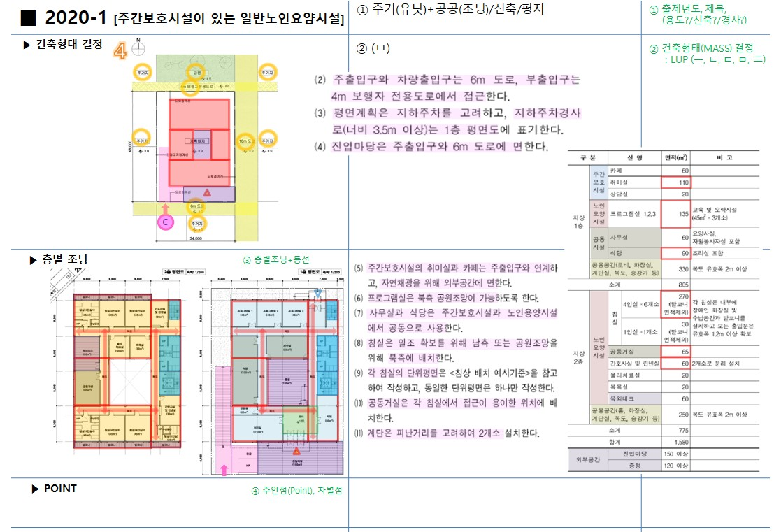Expand the 건축형태 결정 section arrow
Image resolution: width=774 pixels, height=532 pixels.
(x=27, y=45)
